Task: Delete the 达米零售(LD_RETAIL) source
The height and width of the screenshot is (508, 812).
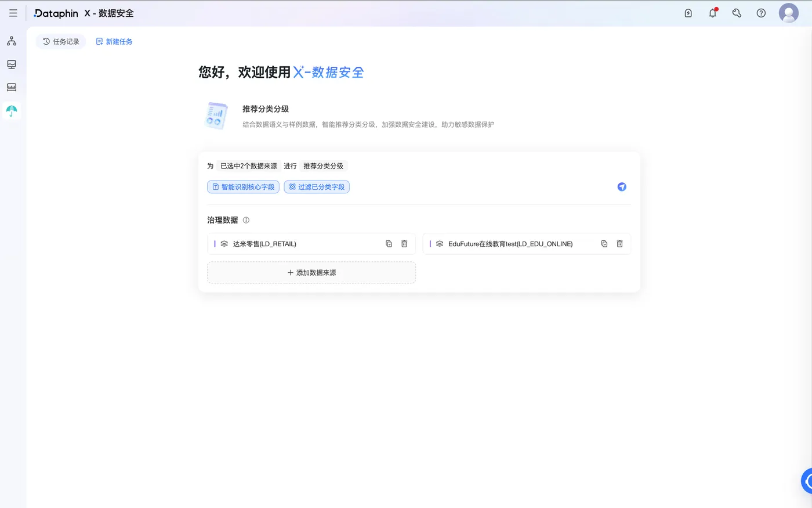Action: [x=404, y=244]
